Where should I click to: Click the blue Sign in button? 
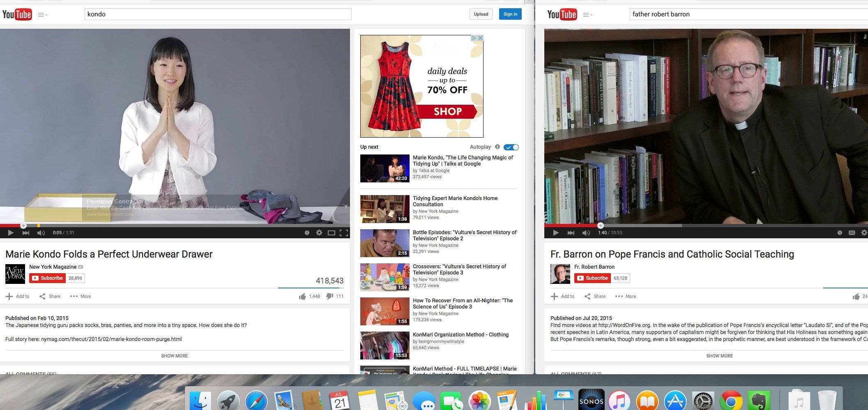(x=510, y=14)
